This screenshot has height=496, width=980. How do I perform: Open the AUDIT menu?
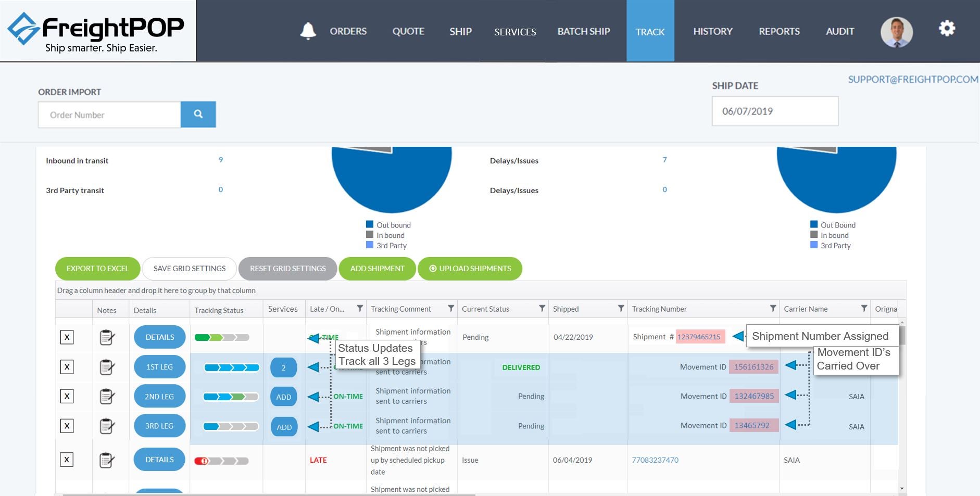pos(840,31)
